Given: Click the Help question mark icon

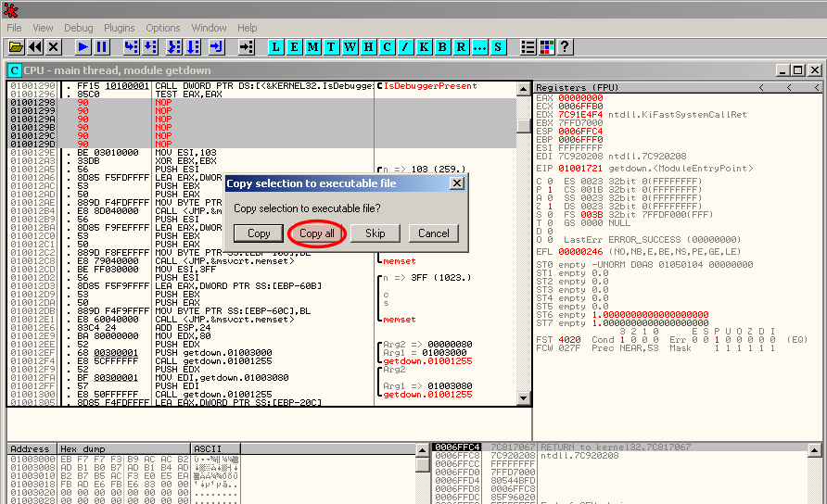Looking at the screenshot, I should tap(565, 46).
